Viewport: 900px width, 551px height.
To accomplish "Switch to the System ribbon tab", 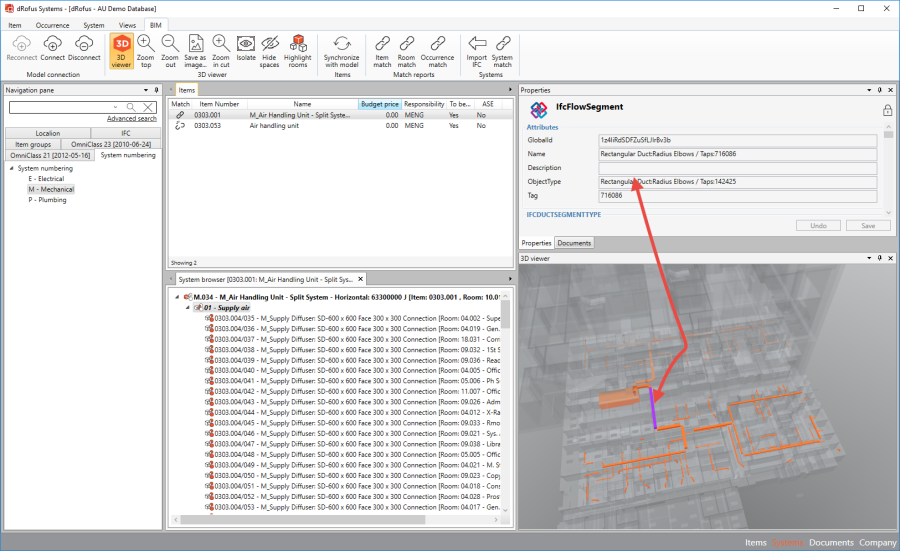I will (94, 24).
